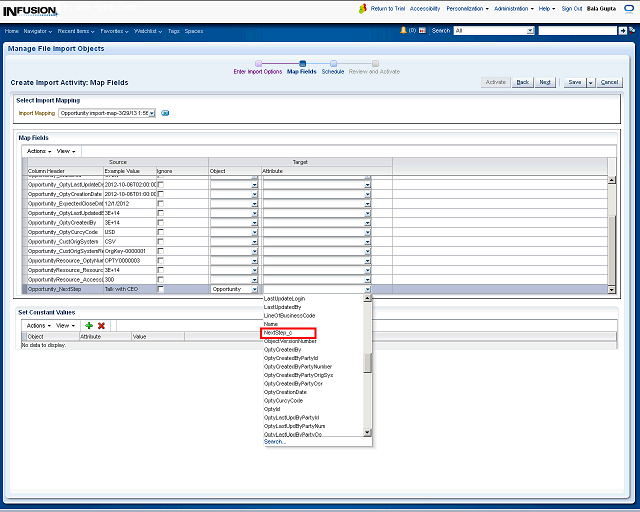Click the green plus add icon
The height and width of the screenshot is (512, 640).
[89, 325]
